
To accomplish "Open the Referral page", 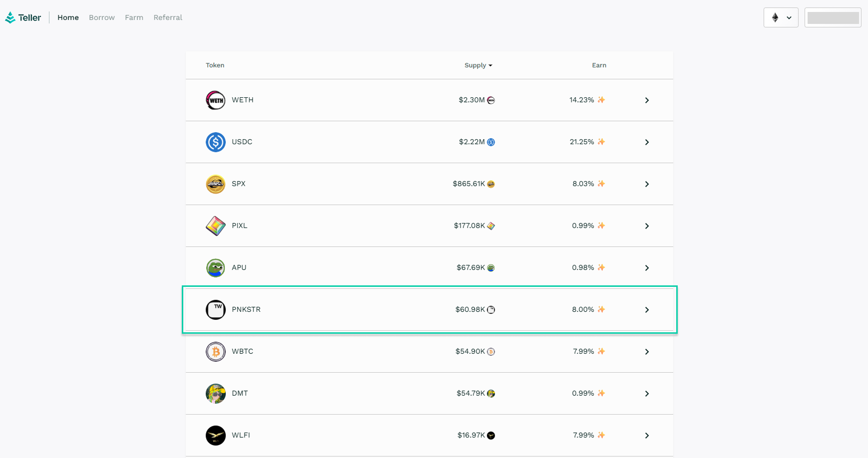I will [x=168, y=17].
